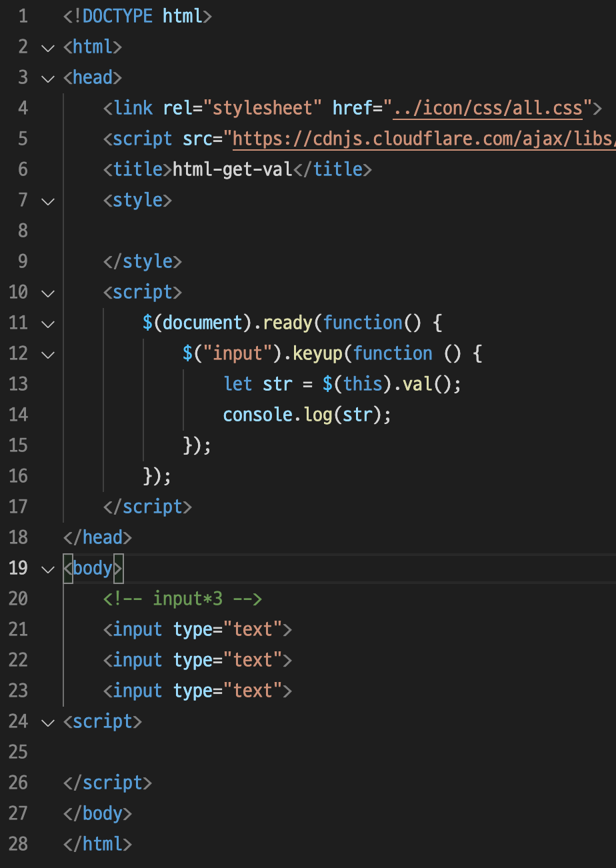Click the keyup method name

click(x=317, y=353)
